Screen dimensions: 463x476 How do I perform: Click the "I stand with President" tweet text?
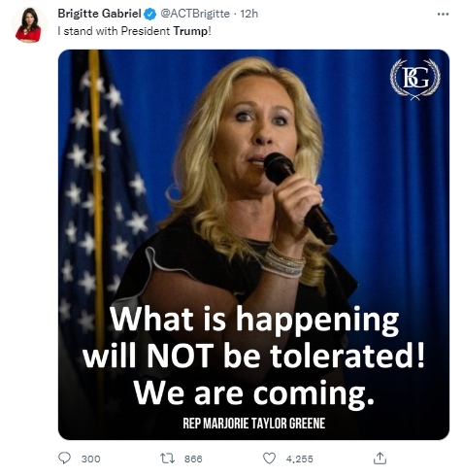(x=114, y=31)
